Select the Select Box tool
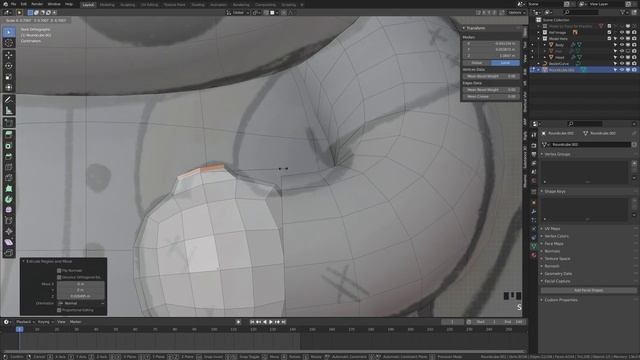Viewport: 640px width, 360px height. coord(9,32)
